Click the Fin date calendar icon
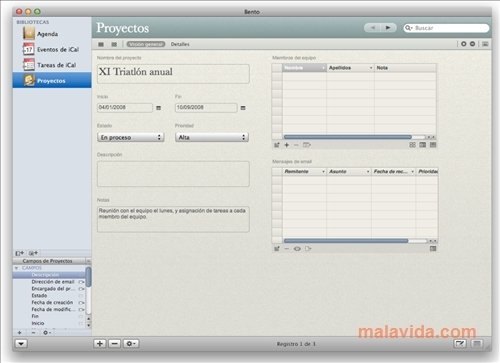 pos(243,108)
